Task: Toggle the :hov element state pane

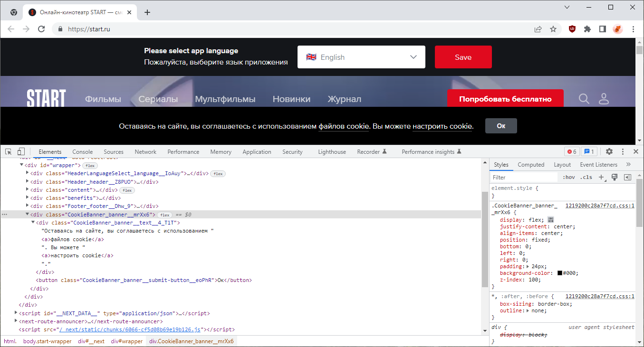Action: click(569, 177)
